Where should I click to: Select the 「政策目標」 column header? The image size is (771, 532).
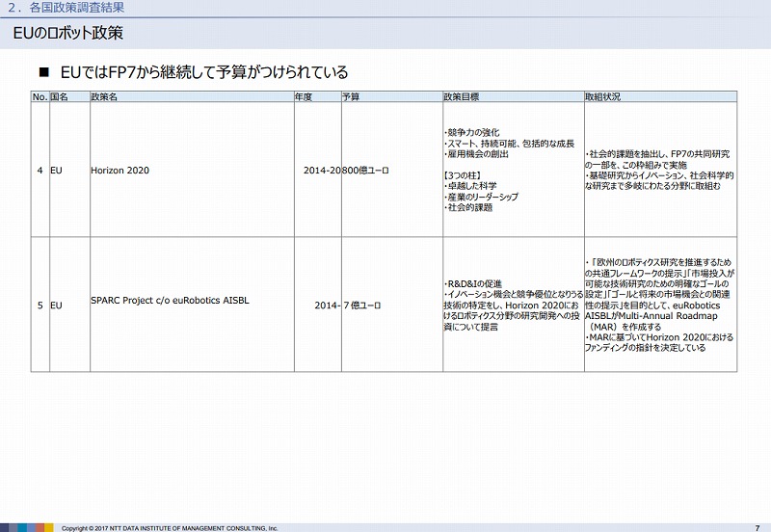pos(462,97)
